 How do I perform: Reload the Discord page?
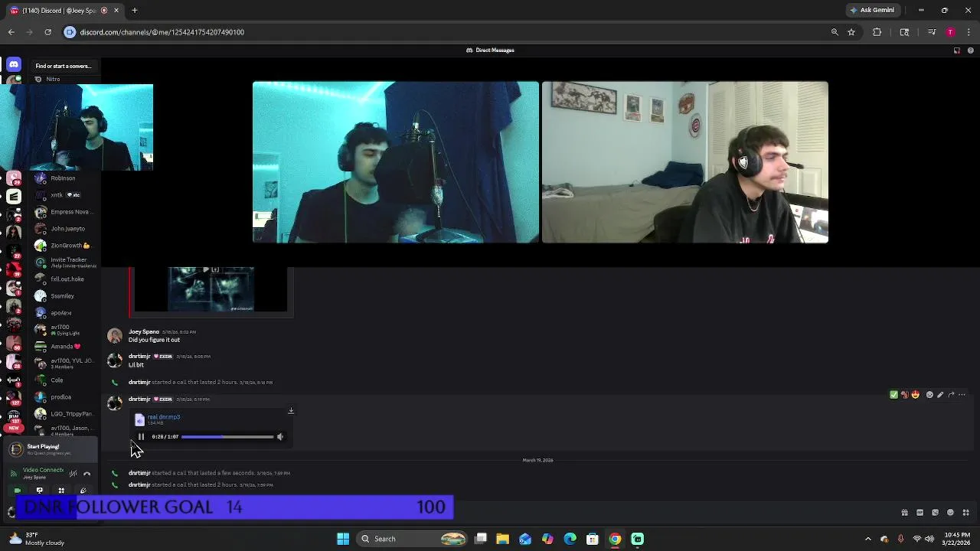click(x=47, y=32)
